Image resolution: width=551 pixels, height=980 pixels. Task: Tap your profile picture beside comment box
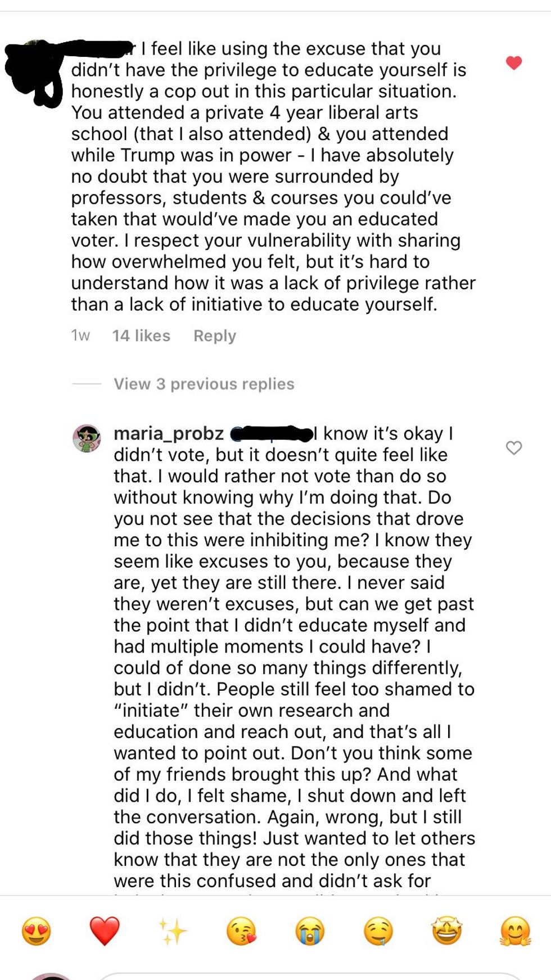click(51, 976)
